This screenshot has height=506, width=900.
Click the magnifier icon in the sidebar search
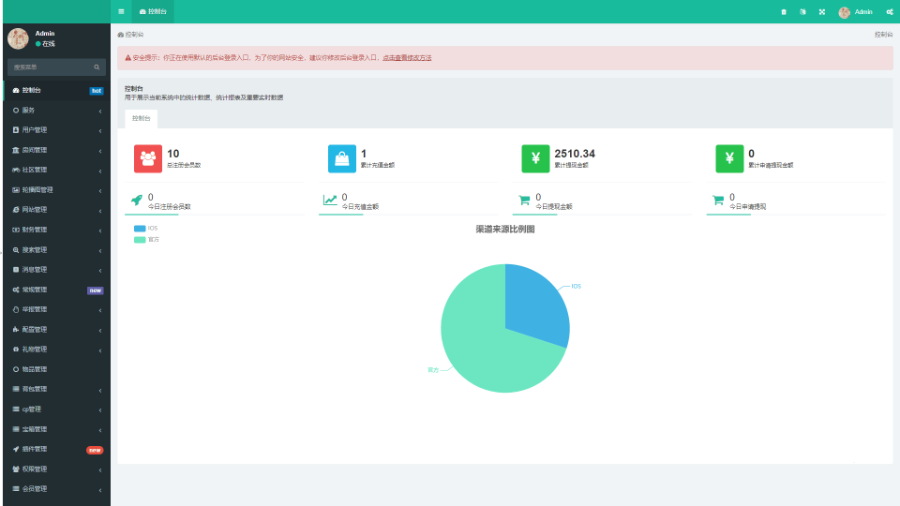point(97,67)
